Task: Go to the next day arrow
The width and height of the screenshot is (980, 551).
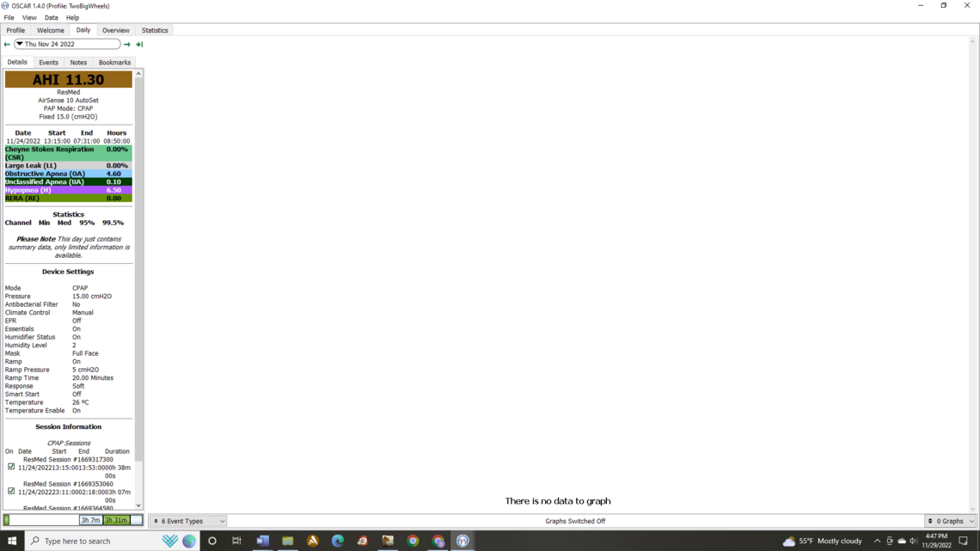Action: [127, 45]
